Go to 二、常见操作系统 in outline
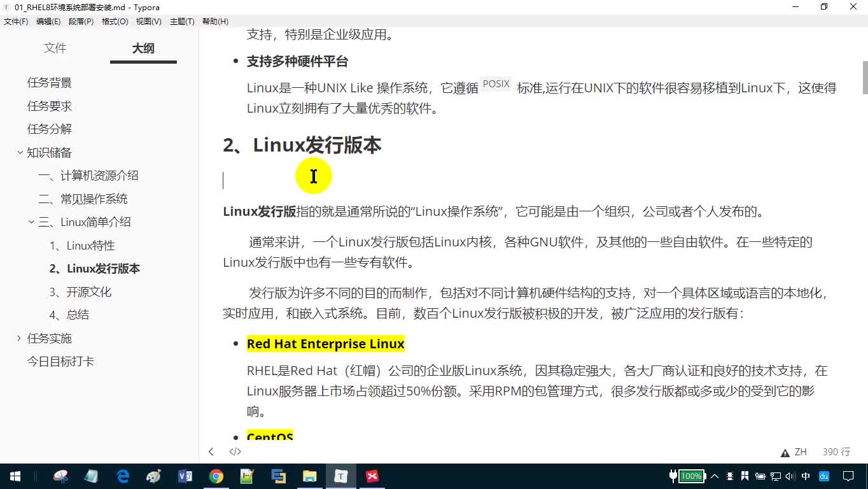Screen dimensions: 868x489 [x=83, y=199]
